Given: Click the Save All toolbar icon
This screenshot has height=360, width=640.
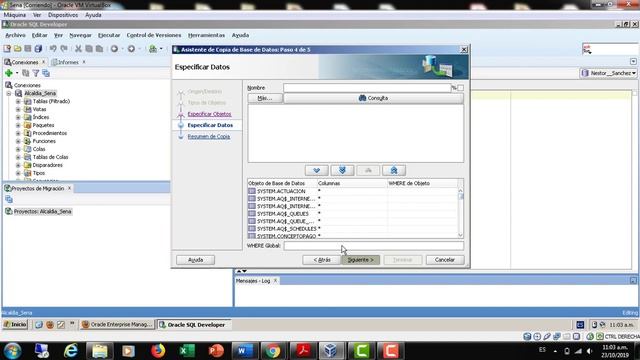Looking at the screenshot, I should click(38, 49).
